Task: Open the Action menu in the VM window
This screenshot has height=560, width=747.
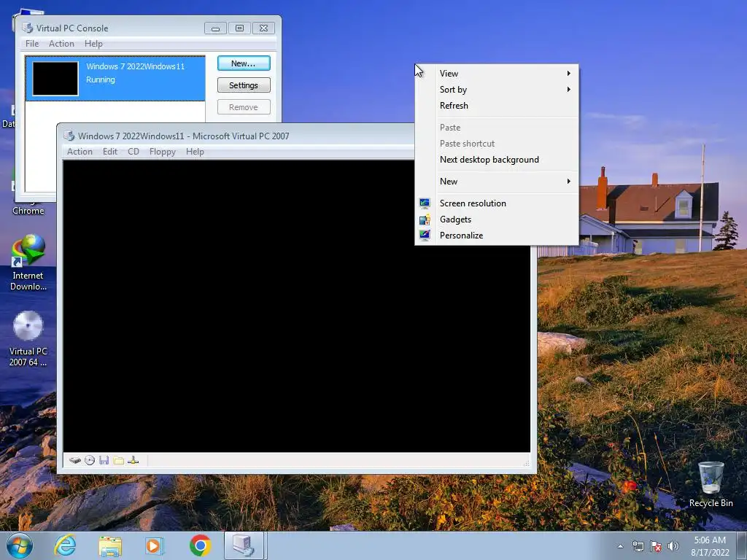Action: click(80, 152)
